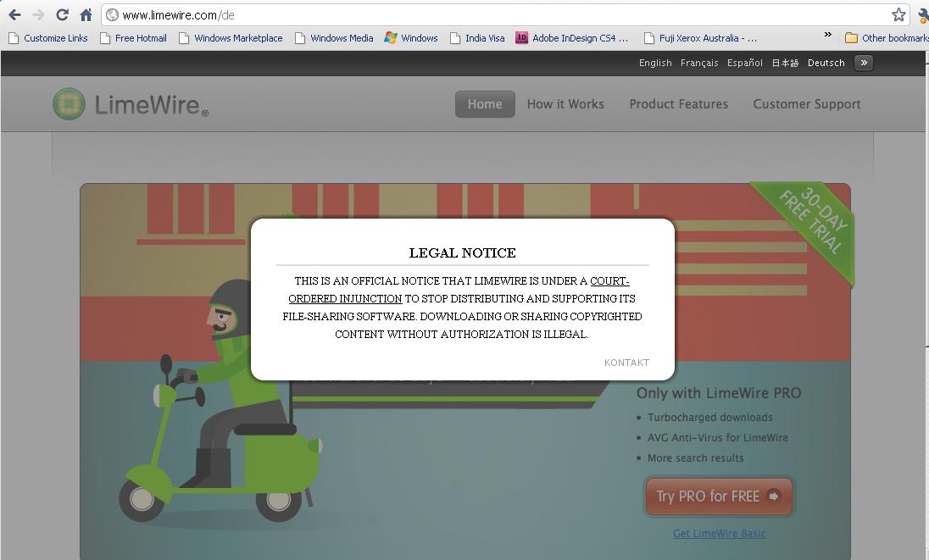This screenshot has height=560, width=929.
Task: Select the Home navigation tab
Action: click(485, 104)
